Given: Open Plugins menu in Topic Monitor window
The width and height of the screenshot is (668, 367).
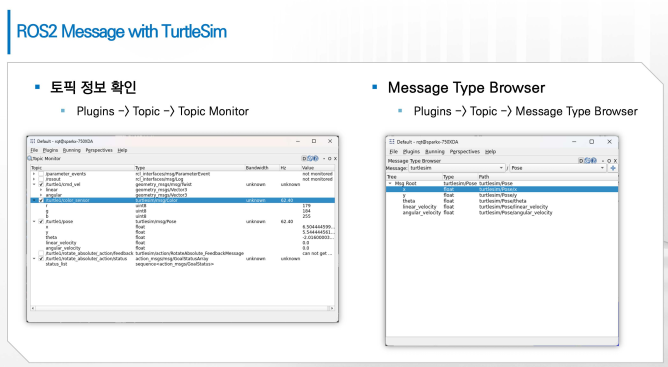Looking at the screenshot, I should tap(50, 150).
